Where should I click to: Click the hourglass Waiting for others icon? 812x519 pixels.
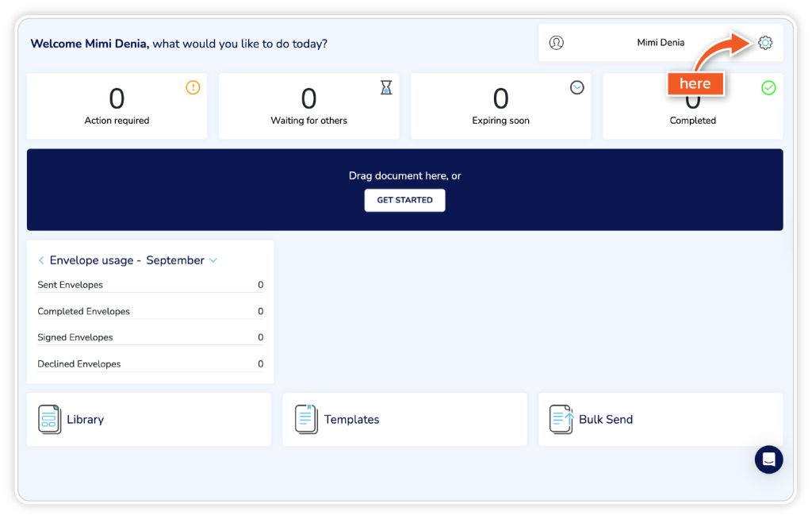(385, 88)
